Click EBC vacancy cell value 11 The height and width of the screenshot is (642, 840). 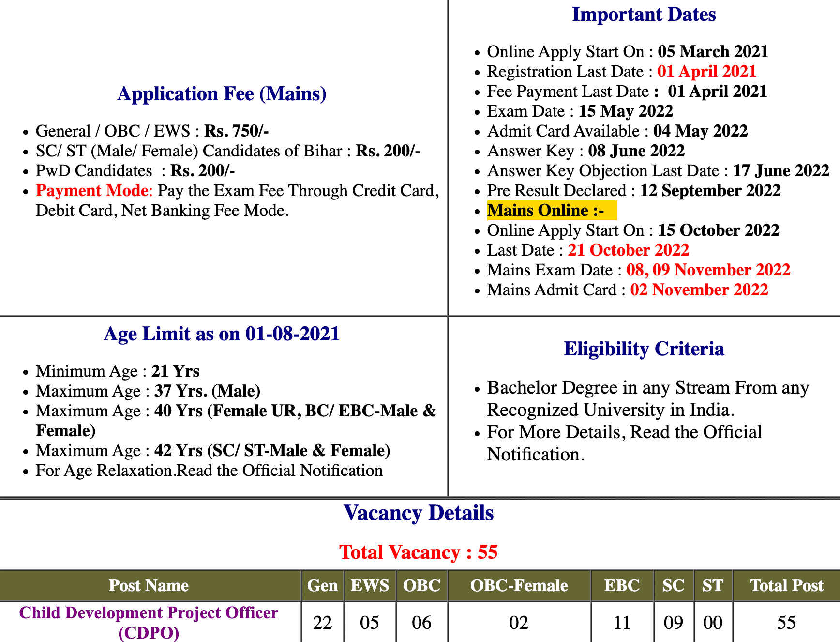622,623
